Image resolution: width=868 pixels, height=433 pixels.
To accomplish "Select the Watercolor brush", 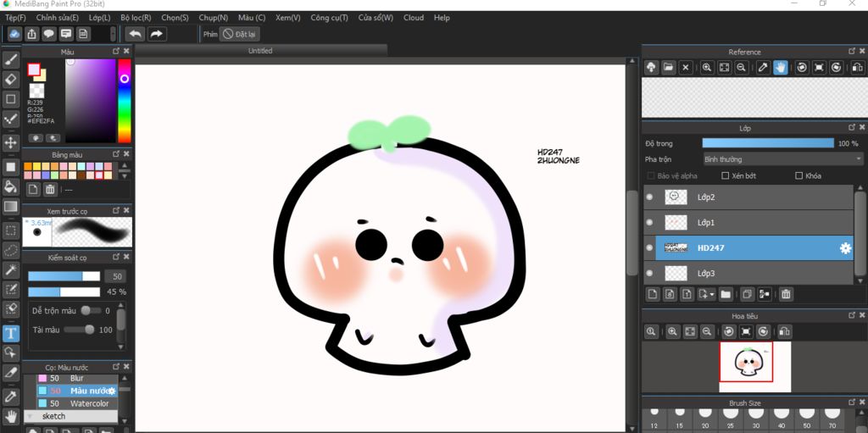I will (x=77, y=403).
